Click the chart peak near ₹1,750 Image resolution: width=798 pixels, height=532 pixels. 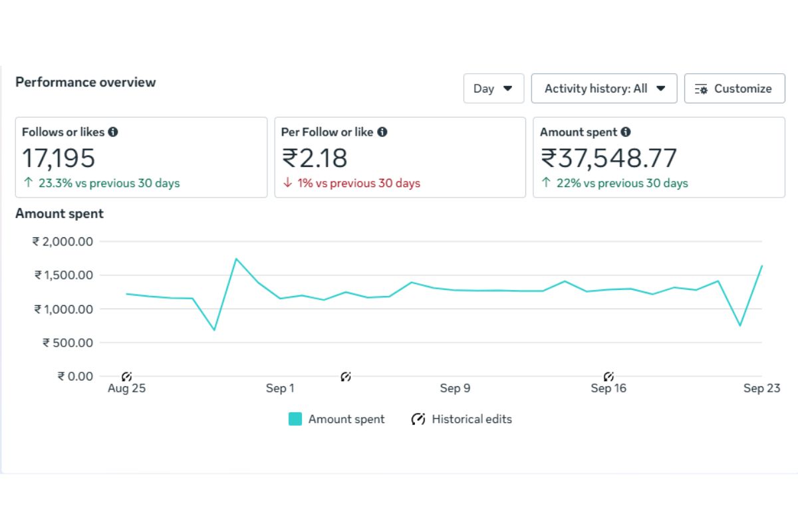click(x=236, y=259)
